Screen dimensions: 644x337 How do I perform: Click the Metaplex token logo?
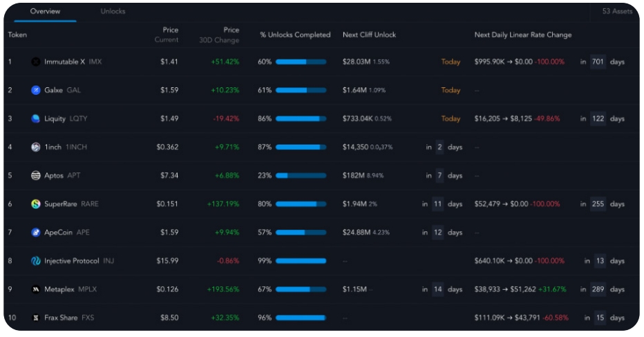point(36,289)
